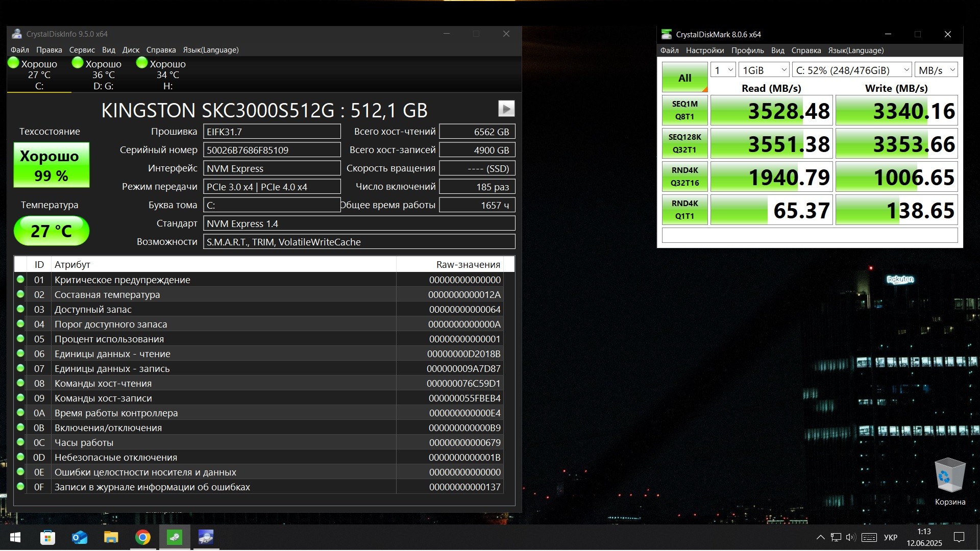980x551 pixels.
Task: Run the SEQ128K Q32T1 test
Action: click(684, 143)
